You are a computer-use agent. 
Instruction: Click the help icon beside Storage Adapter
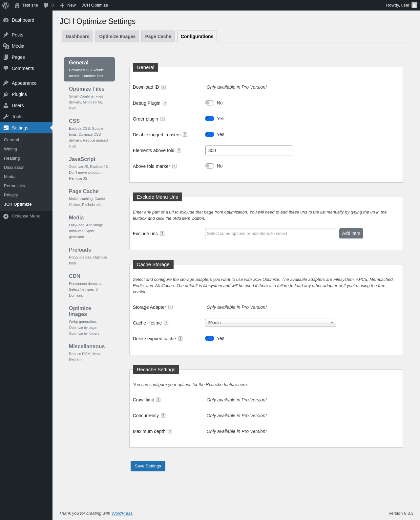point(170,307)
